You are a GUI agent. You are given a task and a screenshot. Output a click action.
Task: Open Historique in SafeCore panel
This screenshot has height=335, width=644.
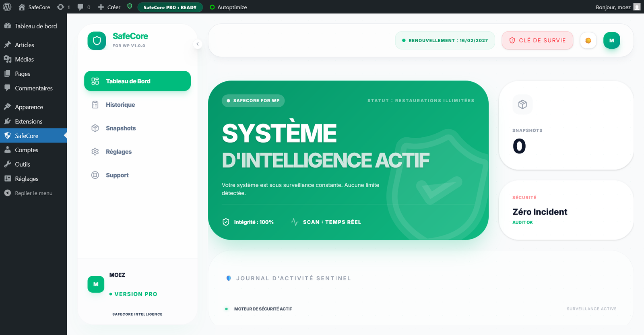coord(137,105)
